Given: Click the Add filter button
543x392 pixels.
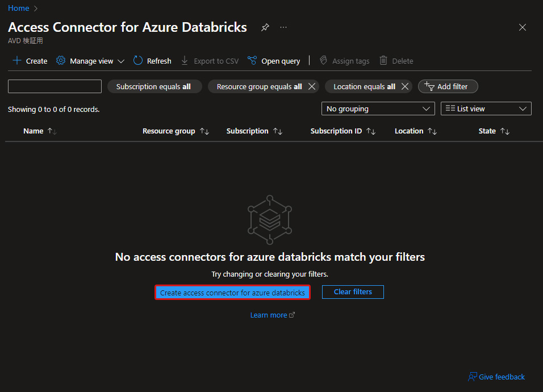Looking at the screenshot, I should click(x=448, y=86).
